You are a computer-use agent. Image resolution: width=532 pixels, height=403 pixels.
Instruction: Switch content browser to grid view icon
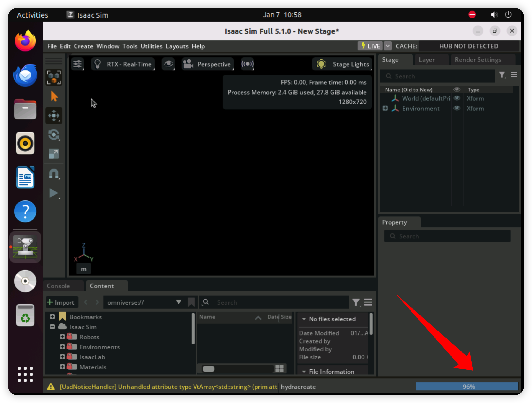coord(279,368)
